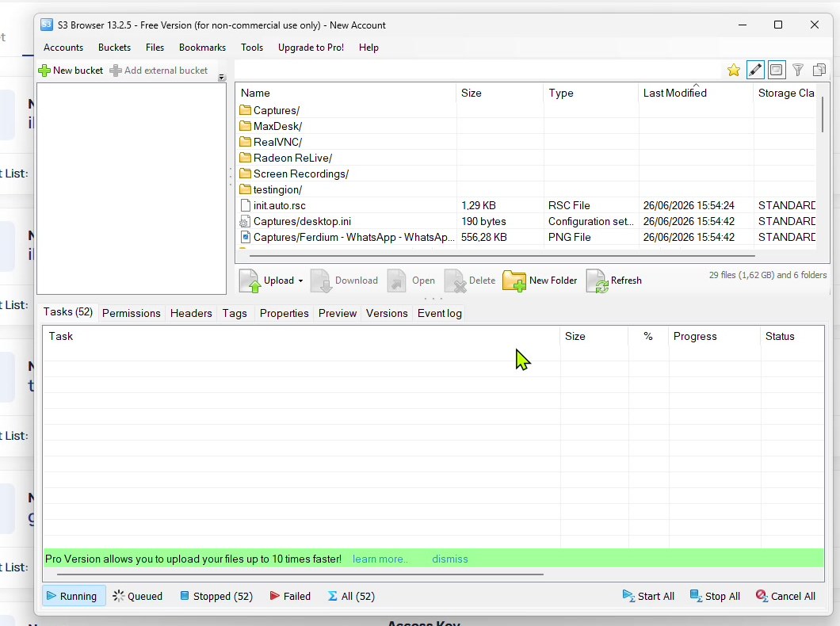Click the file list horizontal scrollbar
The image size is (840, 626).
click(502, 256)
